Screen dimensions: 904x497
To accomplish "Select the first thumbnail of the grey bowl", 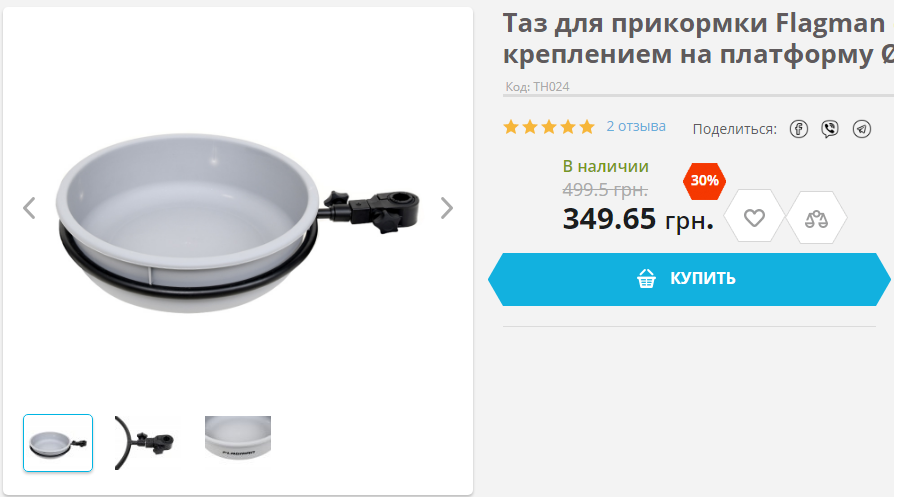I will pos(58,443).
